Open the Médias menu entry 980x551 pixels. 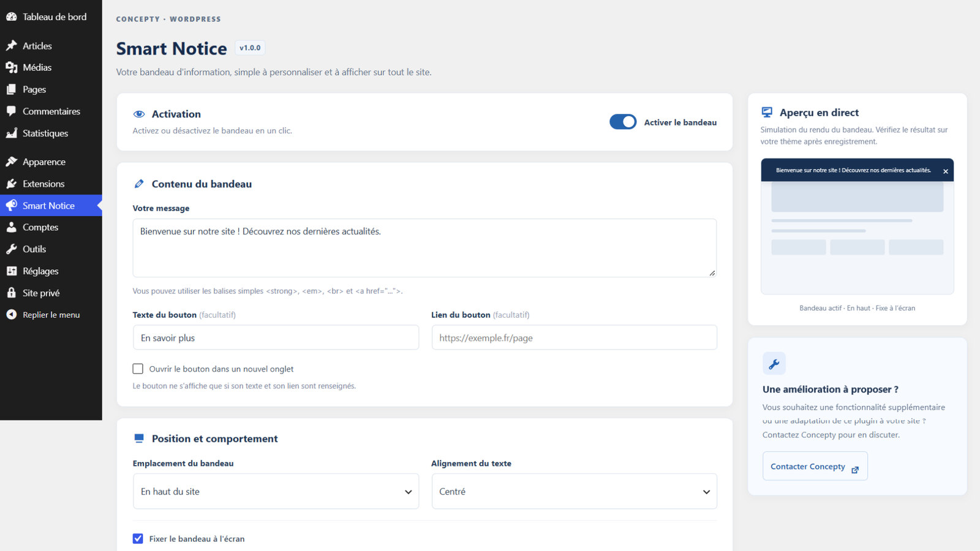tap(51, 67)
